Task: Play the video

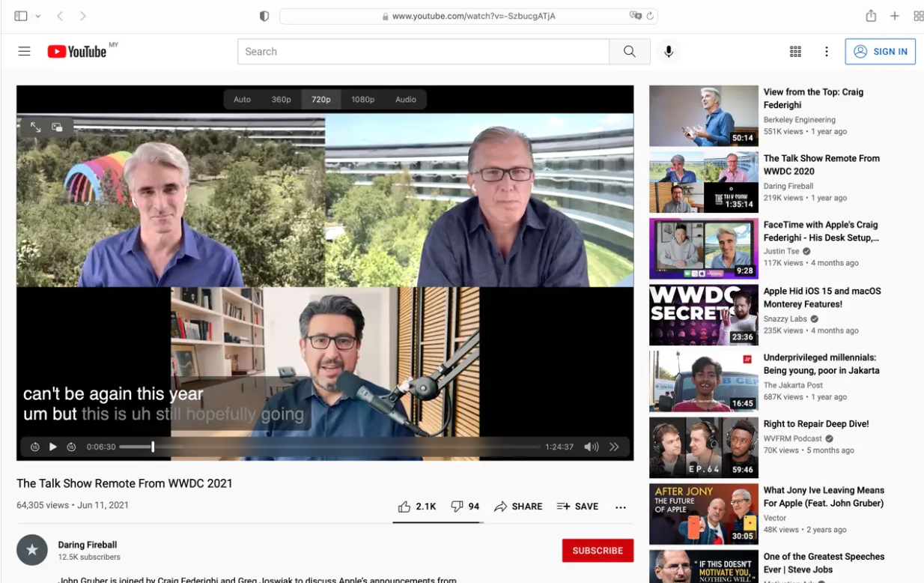Action: click(x=52, y=447)
